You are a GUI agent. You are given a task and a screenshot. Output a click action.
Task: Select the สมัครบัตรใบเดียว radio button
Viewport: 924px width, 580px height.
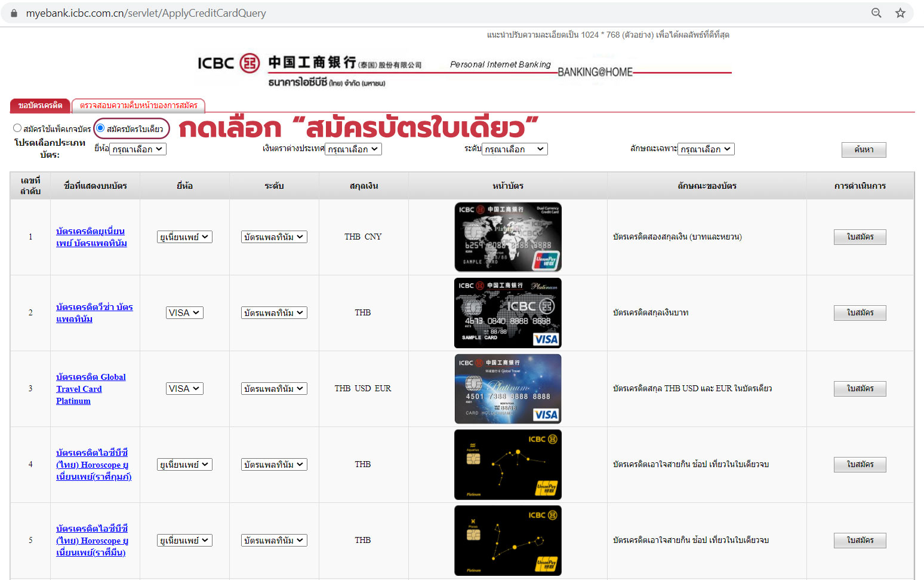(100, 128)
